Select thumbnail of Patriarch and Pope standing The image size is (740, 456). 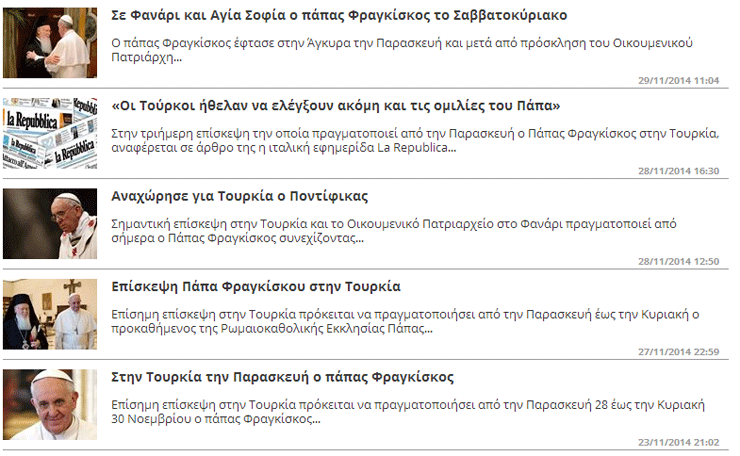tap(50, 314)
